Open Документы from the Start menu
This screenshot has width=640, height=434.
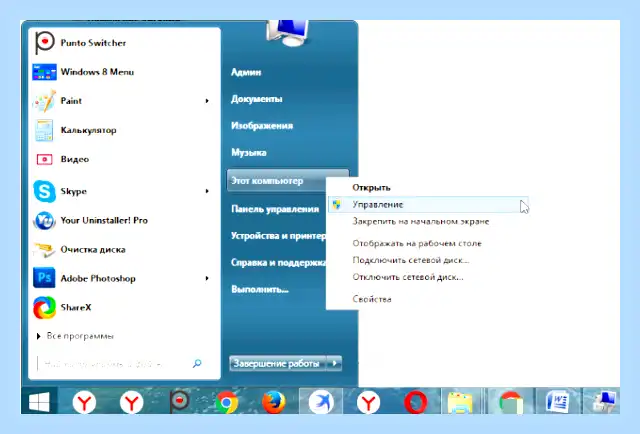coord(257,99)
